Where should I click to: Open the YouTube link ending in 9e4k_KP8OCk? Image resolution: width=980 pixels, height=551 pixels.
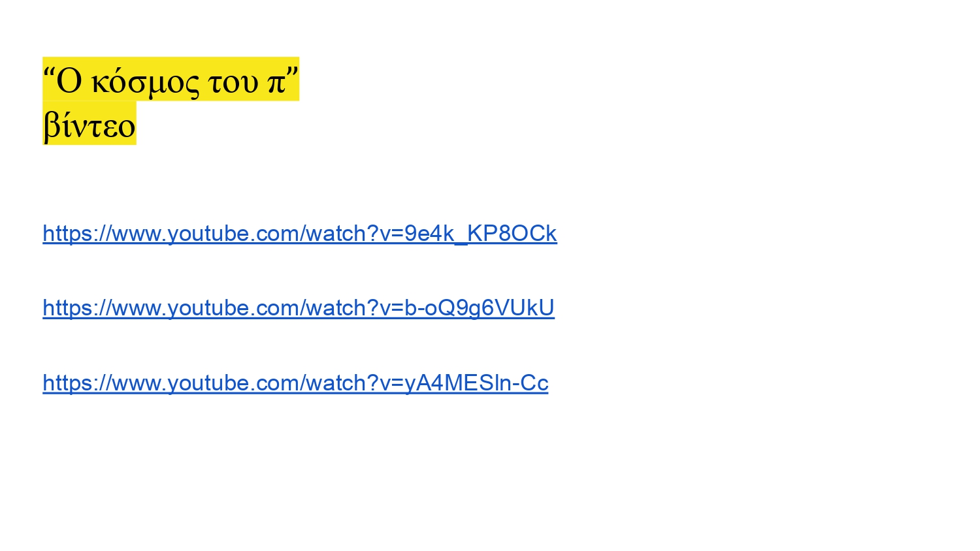click(x=300, y=233)
